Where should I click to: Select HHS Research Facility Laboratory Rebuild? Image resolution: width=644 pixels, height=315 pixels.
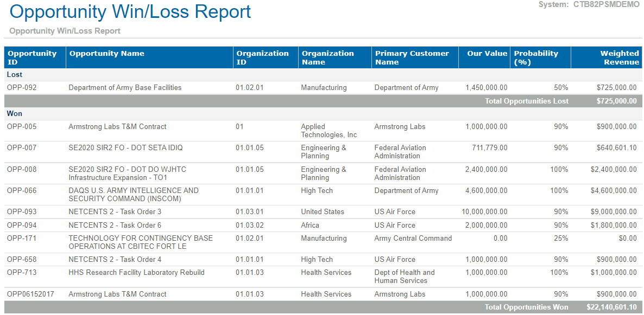tap(136, 273)
